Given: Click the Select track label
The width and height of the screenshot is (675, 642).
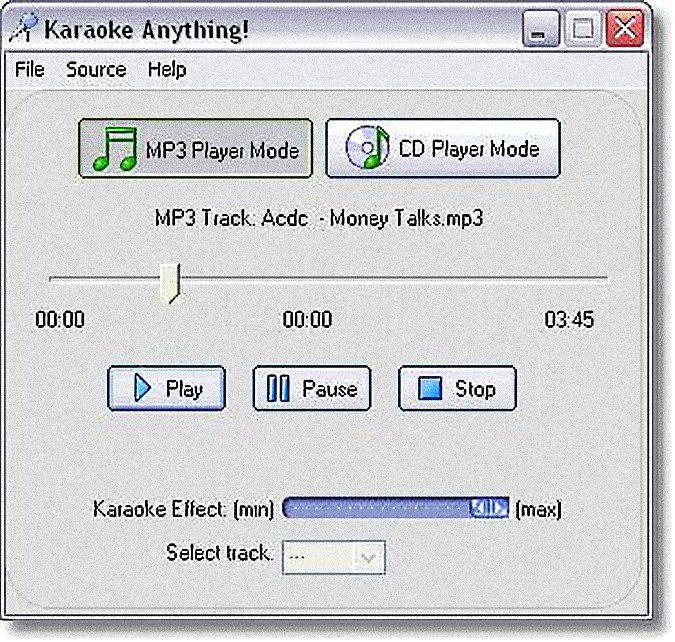Looking at the screenshot, I should 220,552.
